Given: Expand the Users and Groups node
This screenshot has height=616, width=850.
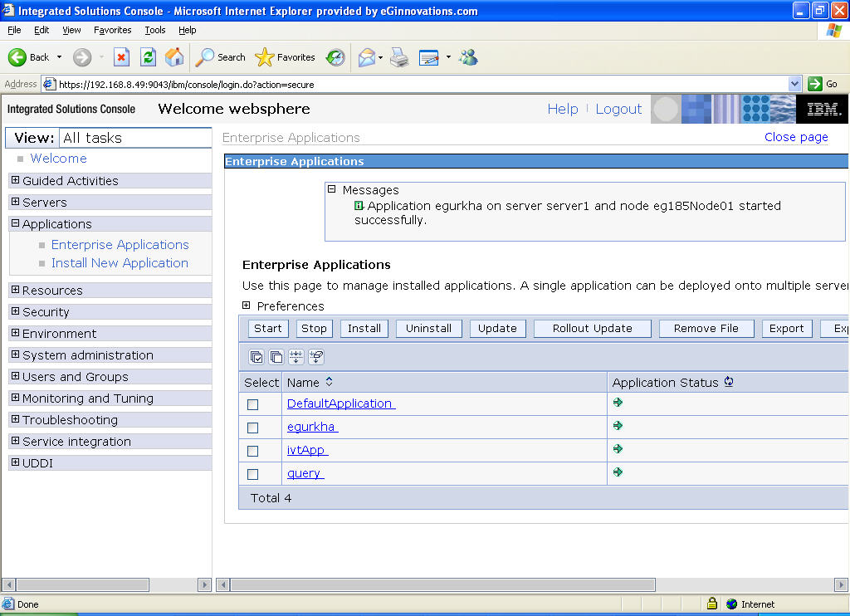Looking at the screenshot, I should click(x=15, y=376).
